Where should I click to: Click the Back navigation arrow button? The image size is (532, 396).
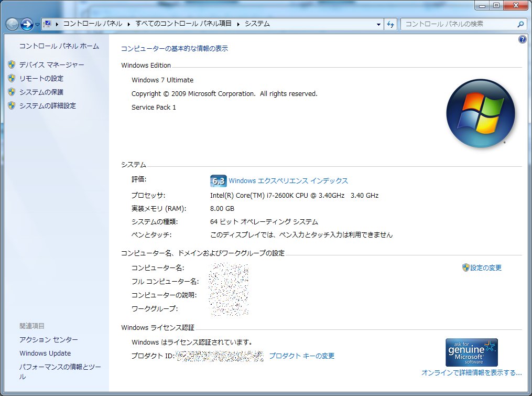coord(12,24)
